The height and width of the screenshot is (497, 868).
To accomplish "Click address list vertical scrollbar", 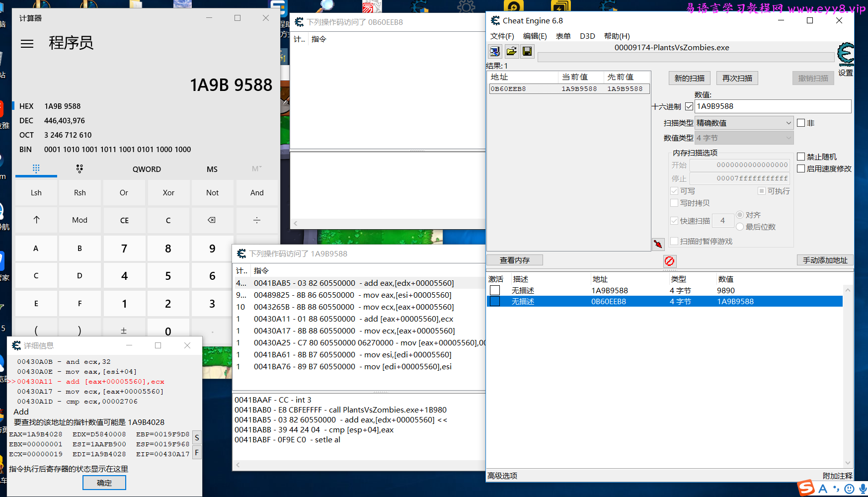I will click(x=848, y=376).
